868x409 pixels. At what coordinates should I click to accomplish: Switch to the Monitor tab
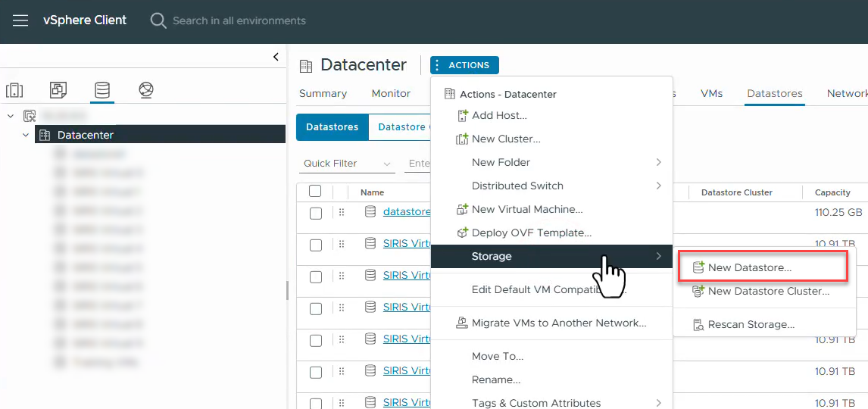click(391, 93)
